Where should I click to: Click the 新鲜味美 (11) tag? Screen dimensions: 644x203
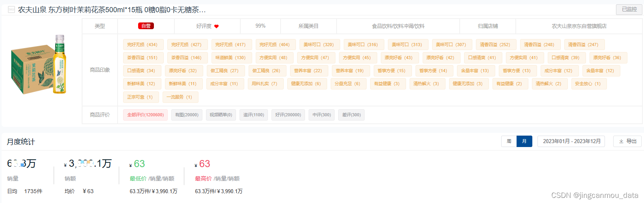coord(183,84)
